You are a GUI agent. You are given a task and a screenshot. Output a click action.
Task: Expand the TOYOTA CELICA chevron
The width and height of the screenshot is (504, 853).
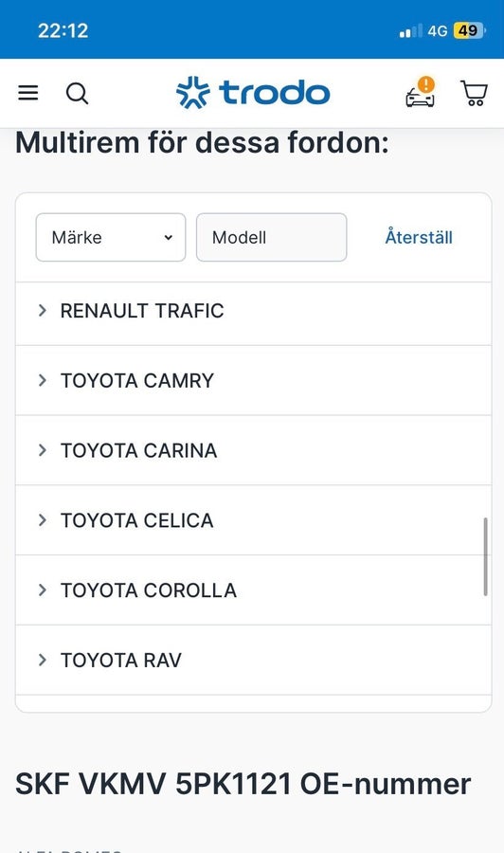coord(43,520)
